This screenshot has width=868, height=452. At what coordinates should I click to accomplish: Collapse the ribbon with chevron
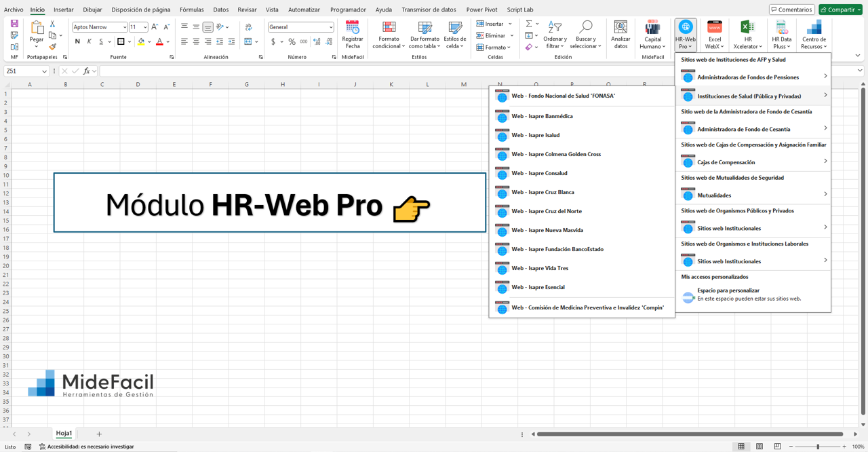pyautogui.click(x=858, y=56)
